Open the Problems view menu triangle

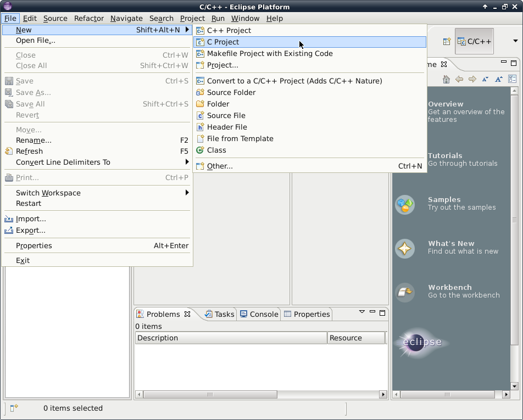(362, 312)
